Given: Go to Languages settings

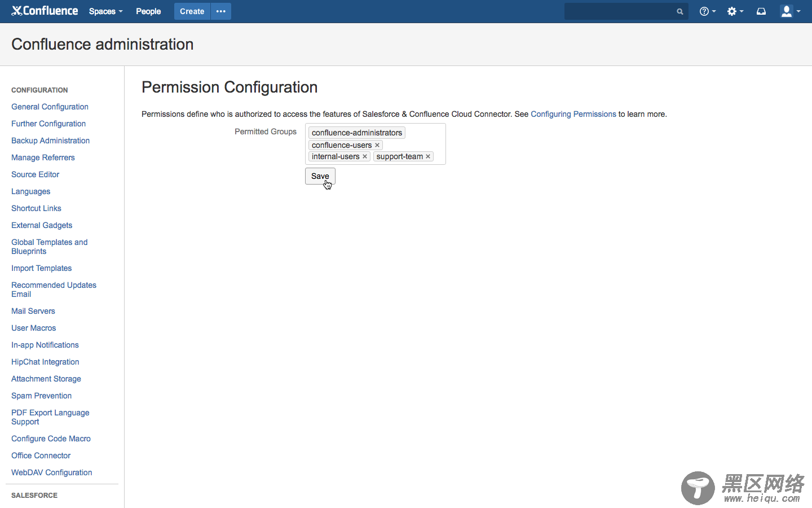Looking at the screenshot, I should [30, 191].
